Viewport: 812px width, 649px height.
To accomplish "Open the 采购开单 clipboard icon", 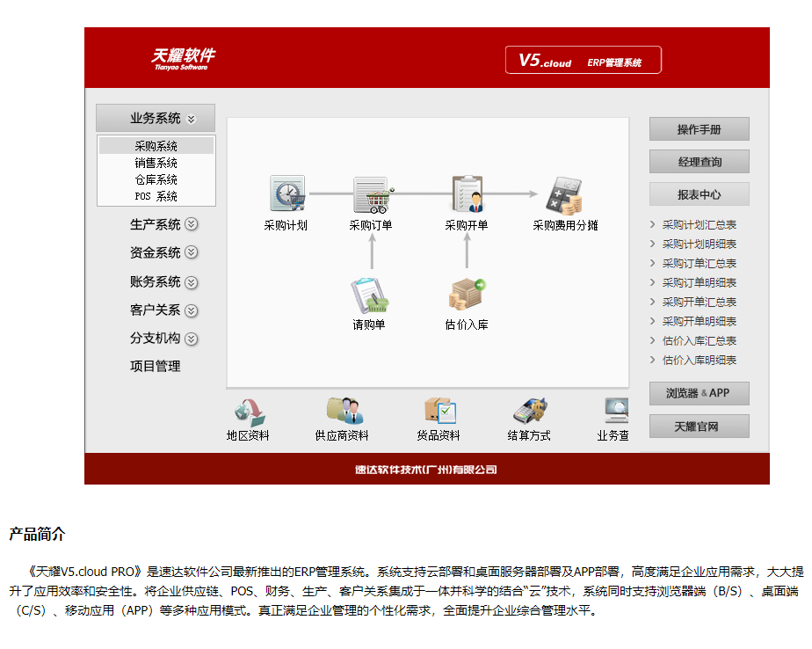I will pyautogui.click(x=468, y=193).
